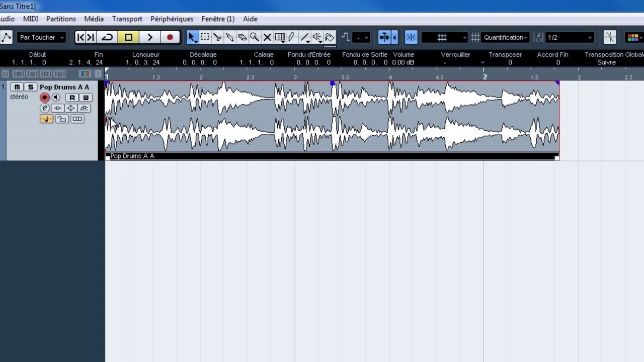Open the Média menu
Screen dimensions: 644x362
click(x=94, y=19)
